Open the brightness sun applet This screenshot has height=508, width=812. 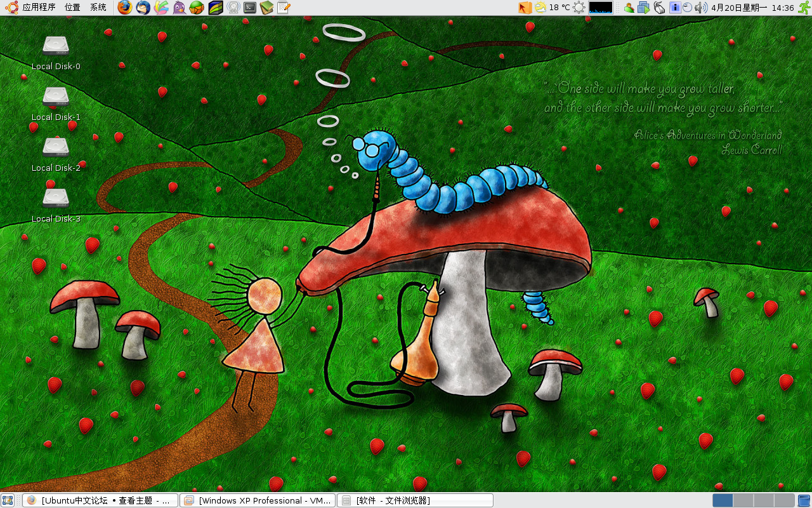[x=579, y=8]
